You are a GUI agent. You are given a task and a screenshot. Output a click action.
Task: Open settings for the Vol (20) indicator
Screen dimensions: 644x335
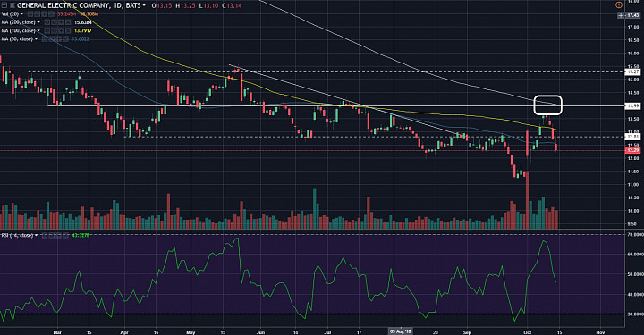[37, 14]
